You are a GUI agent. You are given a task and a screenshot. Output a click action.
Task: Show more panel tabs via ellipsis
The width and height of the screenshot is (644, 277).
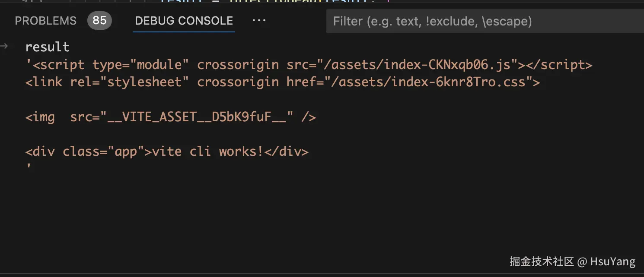pos(259,21)
